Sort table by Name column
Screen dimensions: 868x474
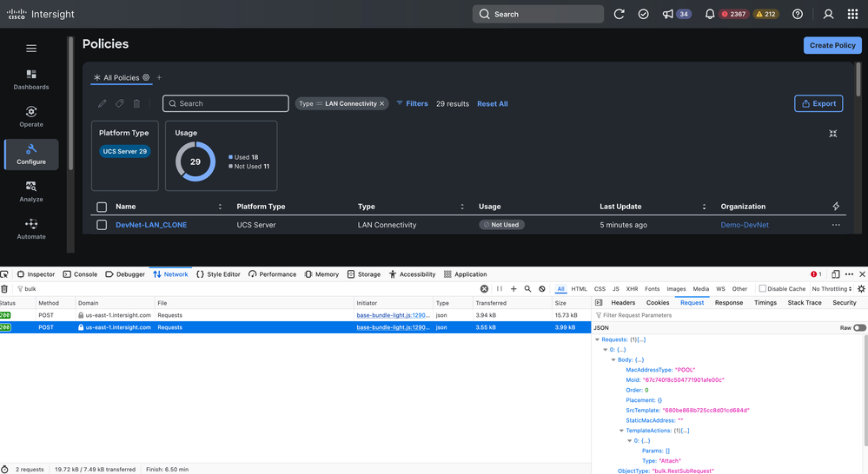click(x=220, y=207)
